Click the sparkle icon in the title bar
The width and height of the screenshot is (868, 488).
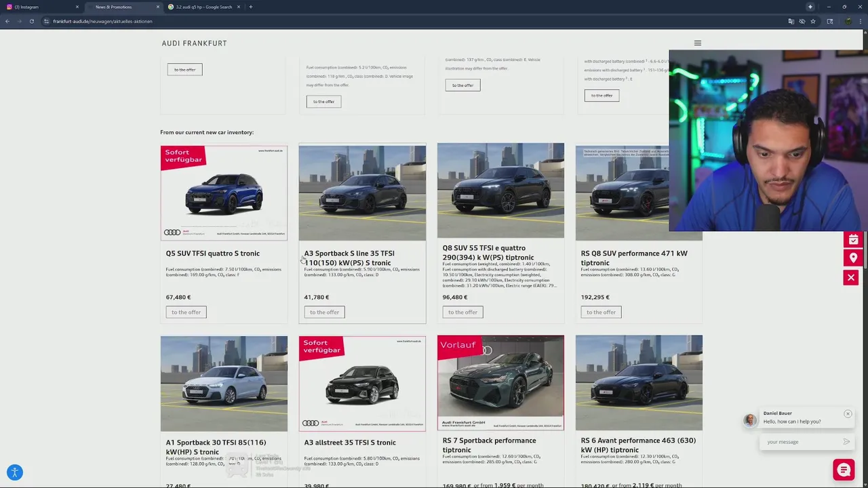[x=810, y=7]
